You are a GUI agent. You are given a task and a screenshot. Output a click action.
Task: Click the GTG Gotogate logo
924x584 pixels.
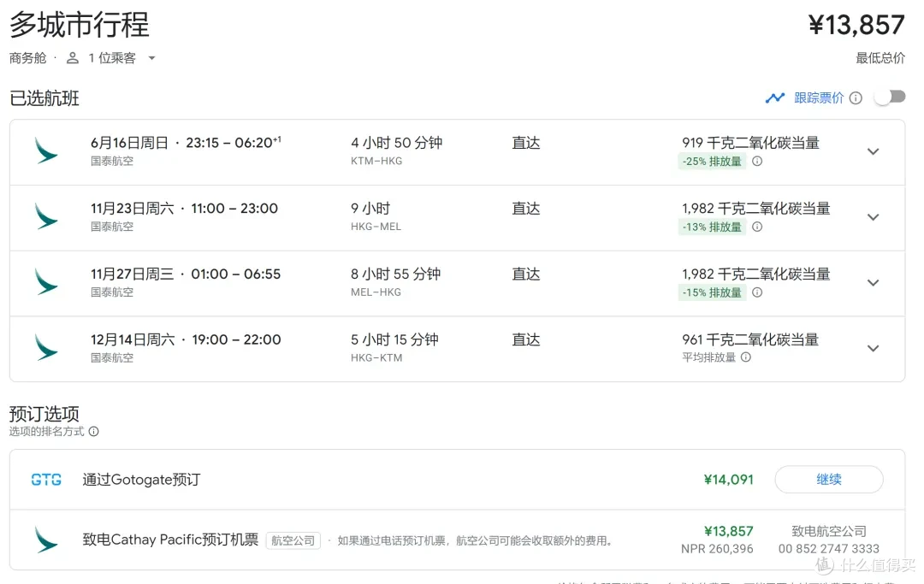click(46, 480)
